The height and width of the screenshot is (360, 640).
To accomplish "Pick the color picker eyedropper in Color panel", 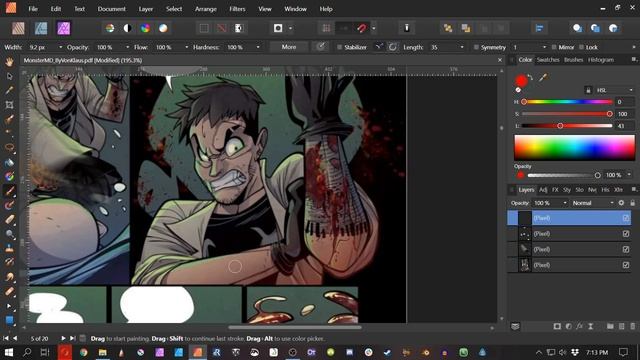I will point(542,78).
